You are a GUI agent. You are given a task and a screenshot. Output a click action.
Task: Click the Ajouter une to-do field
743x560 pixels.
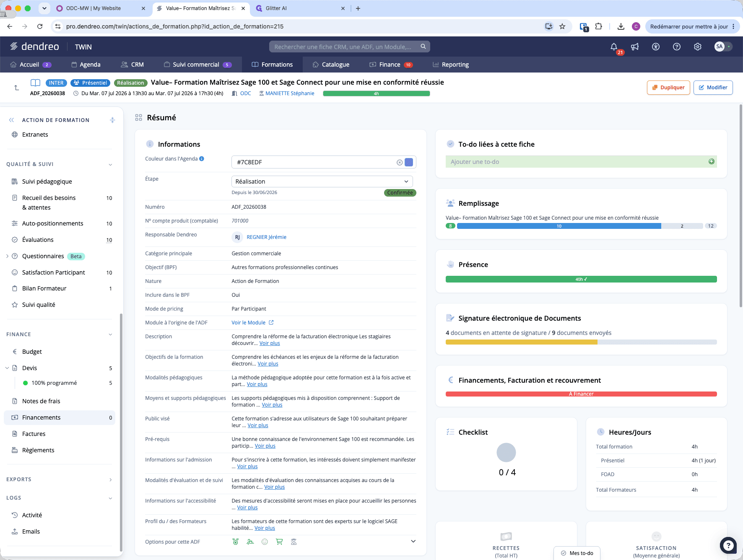click(x=581, y=162)
